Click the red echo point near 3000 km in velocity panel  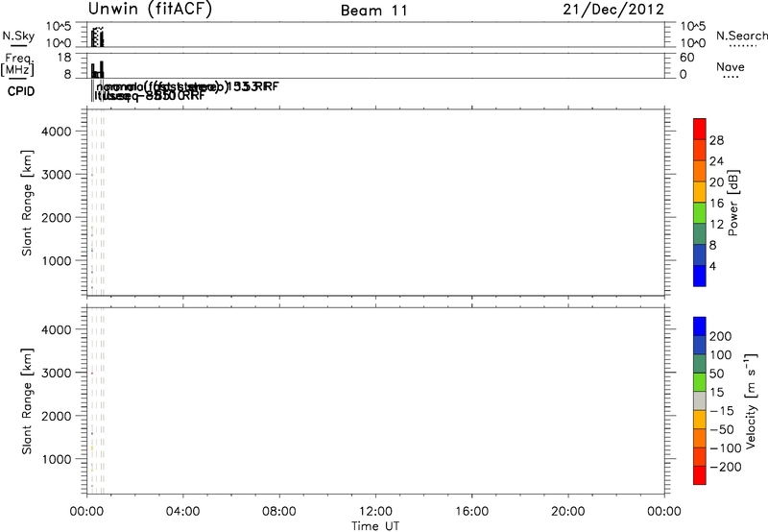[92, 374]
